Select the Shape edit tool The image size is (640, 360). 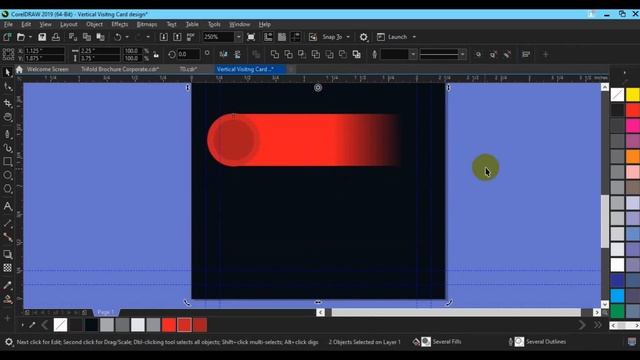click(7, 87)
